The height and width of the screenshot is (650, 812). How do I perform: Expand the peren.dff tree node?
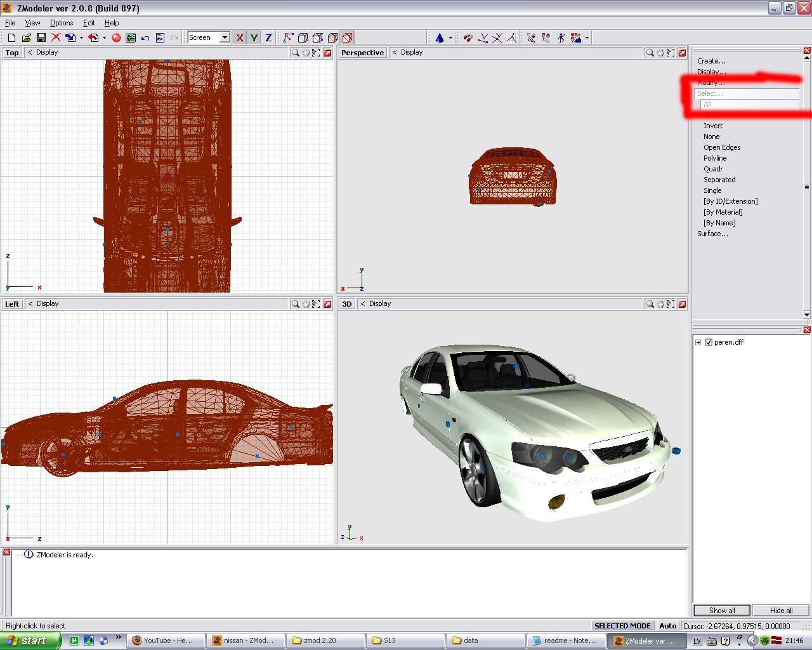698,342
